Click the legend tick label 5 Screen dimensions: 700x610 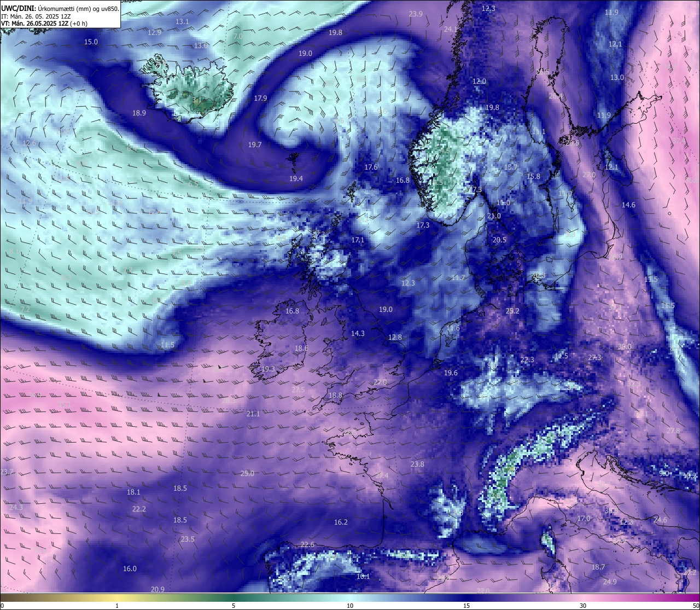(234, 606)
